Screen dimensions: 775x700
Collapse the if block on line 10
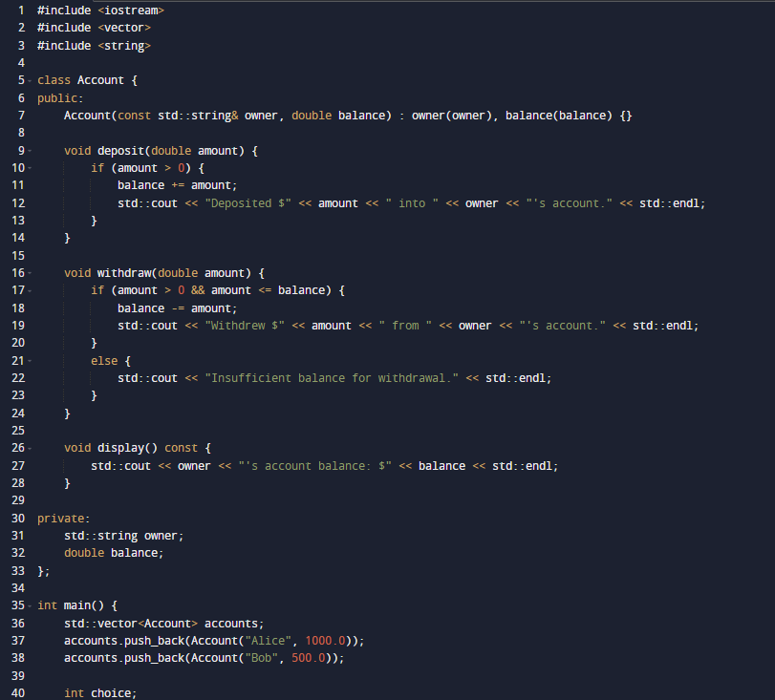[x=31, y=167]
